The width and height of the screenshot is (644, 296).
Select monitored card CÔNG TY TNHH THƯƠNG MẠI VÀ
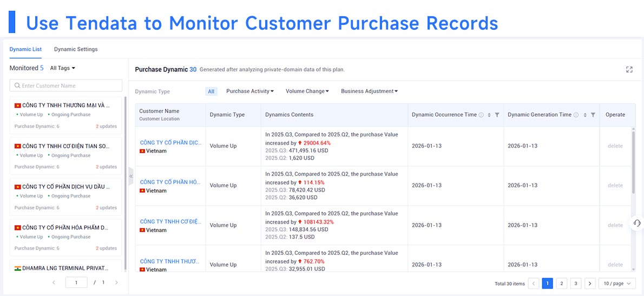coord(65,115)
